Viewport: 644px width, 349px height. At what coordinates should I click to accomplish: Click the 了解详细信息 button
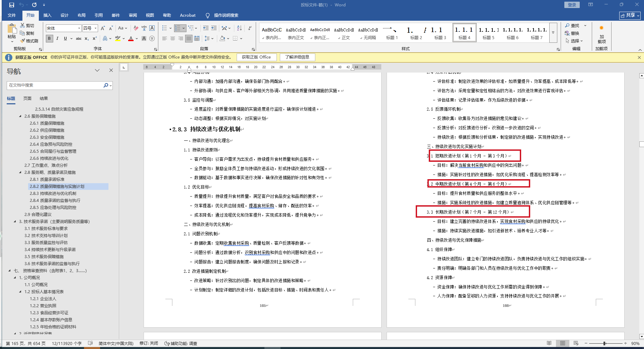coord(297,57)
